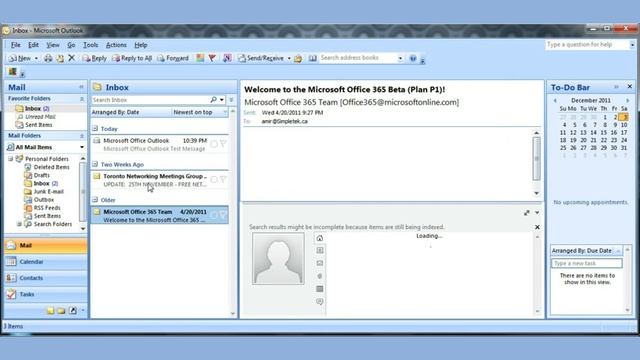Click the Categorize color squares icon
The image size is (640, 360).
200,58
